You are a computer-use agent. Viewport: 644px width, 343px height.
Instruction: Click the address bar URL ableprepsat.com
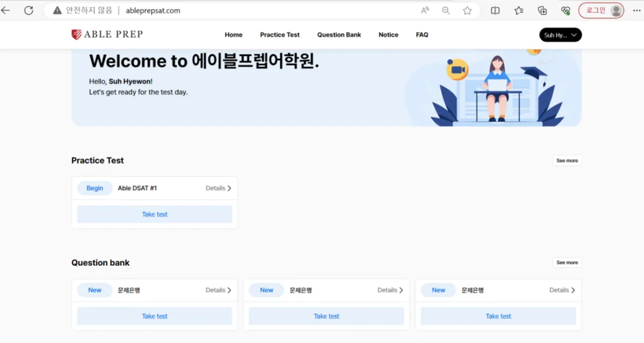153,11
